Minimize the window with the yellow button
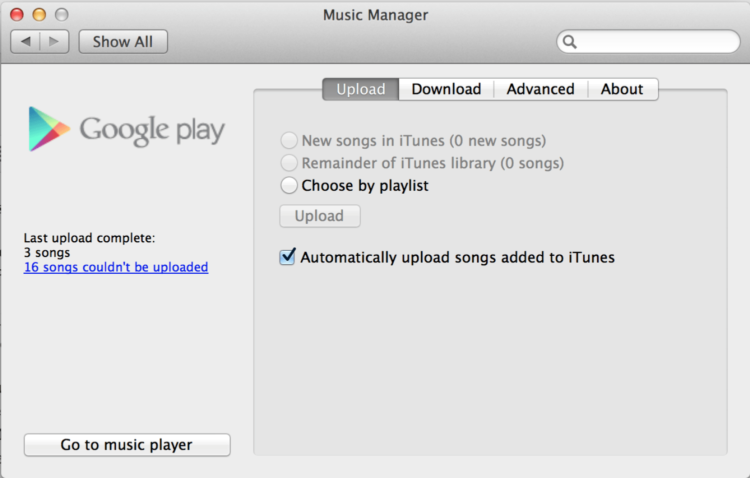750x478 pixels. coord(40,15)
